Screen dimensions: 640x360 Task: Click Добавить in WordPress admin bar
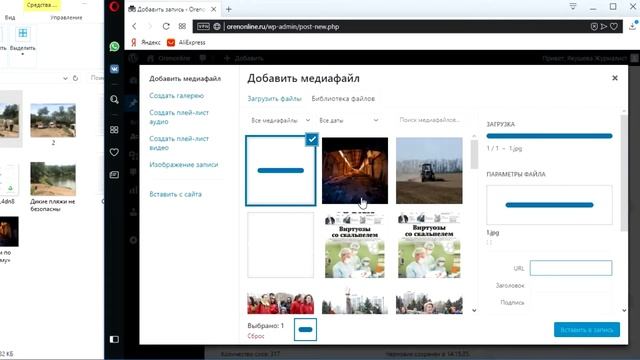click(x=244, y=58)
